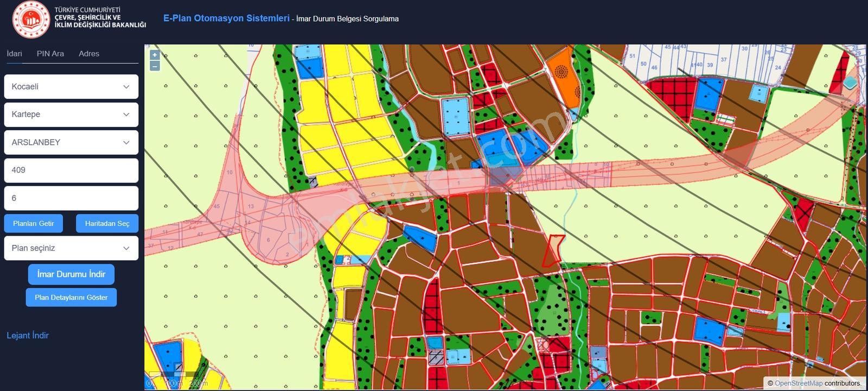The height and width of the screenshot is (391, 868).
Task: Zoom in the map with plus button
Action: tap(155, 55)
